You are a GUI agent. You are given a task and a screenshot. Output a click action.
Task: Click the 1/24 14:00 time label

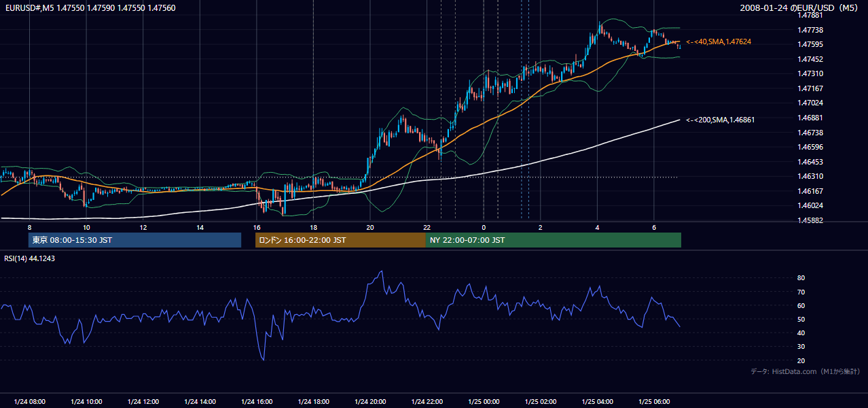[x=200, y=402]
